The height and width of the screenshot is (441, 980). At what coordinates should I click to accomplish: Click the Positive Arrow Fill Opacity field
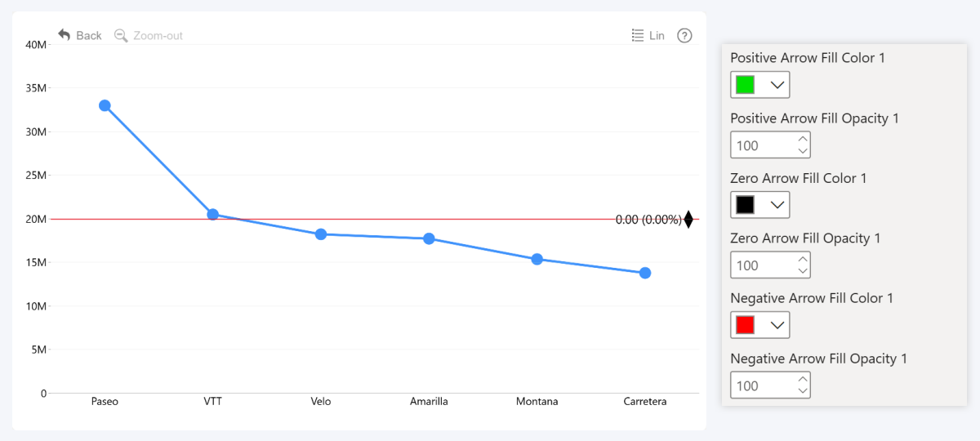[x=761, y=145]
